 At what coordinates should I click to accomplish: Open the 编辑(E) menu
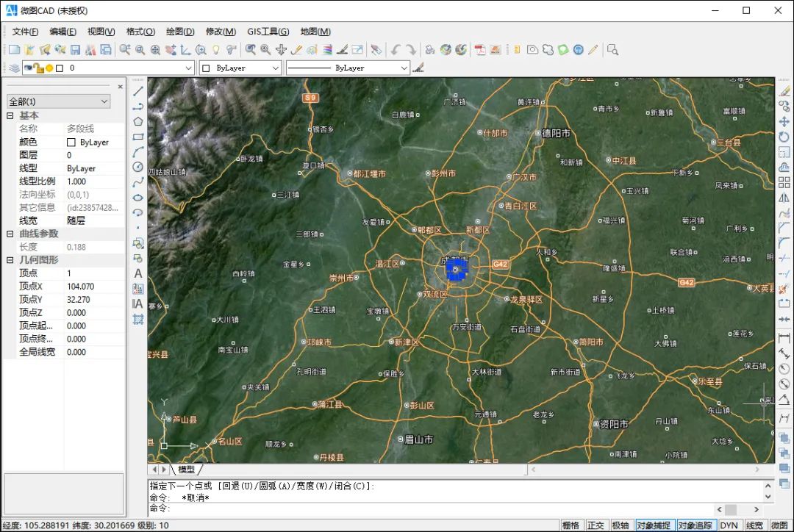tap(62, 32)
